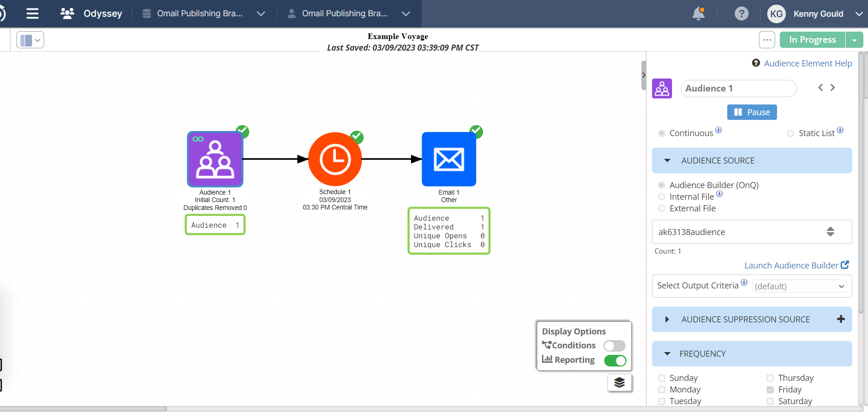Select the External File radio button
The height and width of the screenshot is (412, 868).
click(x=662, y=209)
